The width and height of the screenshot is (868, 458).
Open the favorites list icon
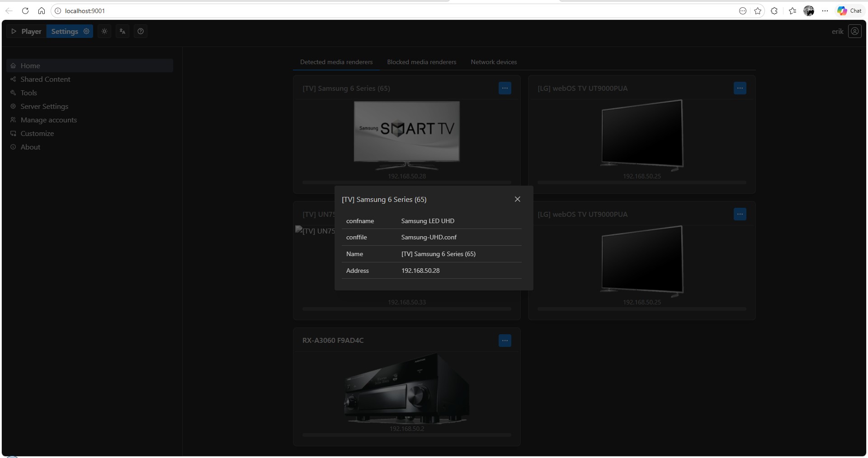(793, 11)
